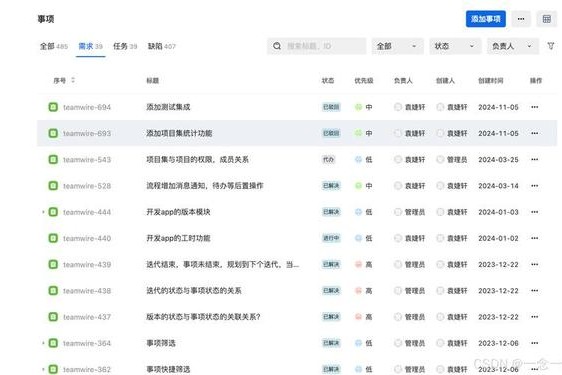This screenshot has width=562, height=375.
Task: Open row actions for teamwire-694
Action: coord(534,107)
